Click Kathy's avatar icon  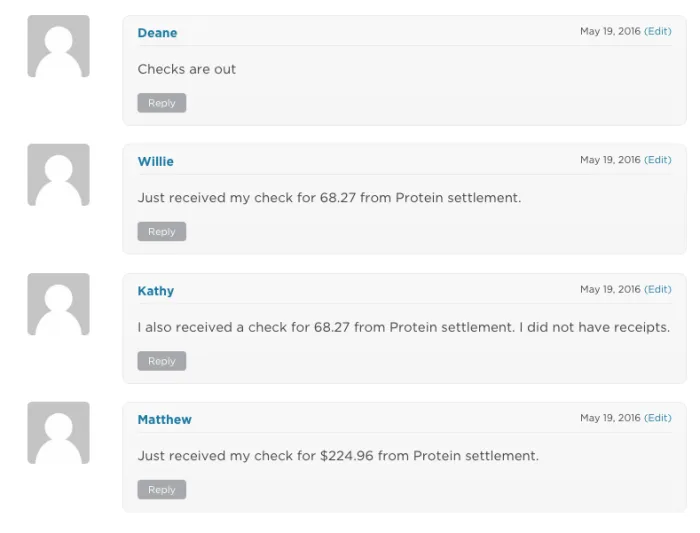[x=58, y=304]
